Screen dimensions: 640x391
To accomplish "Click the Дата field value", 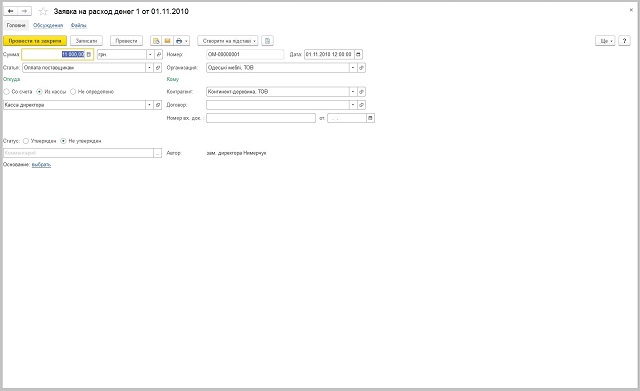I will 329,54.
